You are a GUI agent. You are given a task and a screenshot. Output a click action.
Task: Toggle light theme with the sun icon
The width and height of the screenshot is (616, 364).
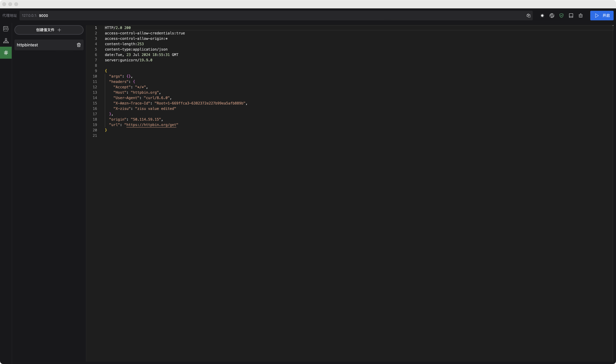pos(542,15)
